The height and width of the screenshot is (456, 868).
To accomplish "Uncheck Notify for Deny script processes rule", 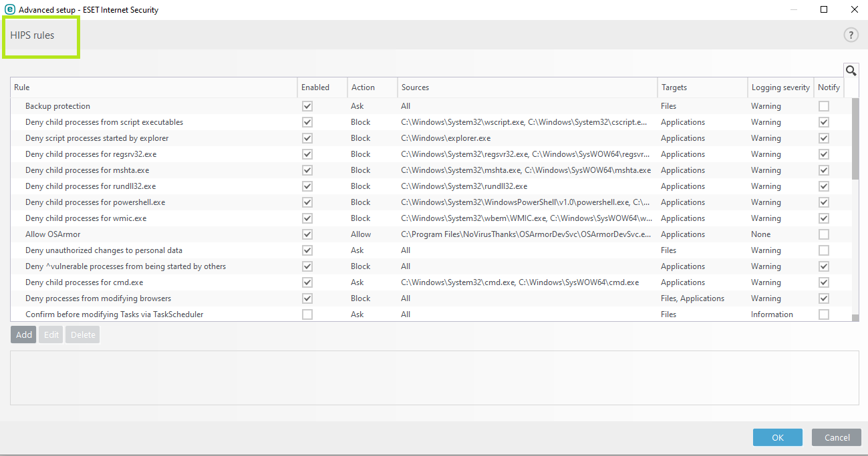I will [824, 138].
